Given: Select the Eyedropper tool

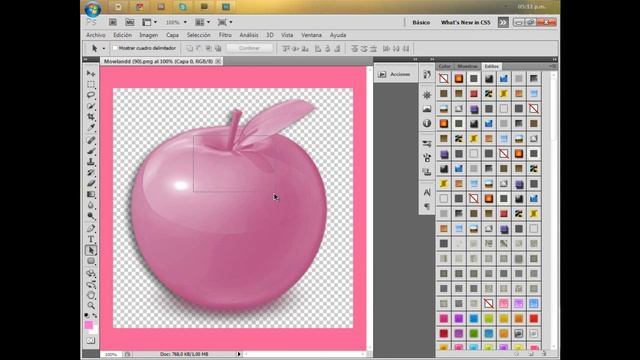Looking at the screenshot, I should coord(91,128).
